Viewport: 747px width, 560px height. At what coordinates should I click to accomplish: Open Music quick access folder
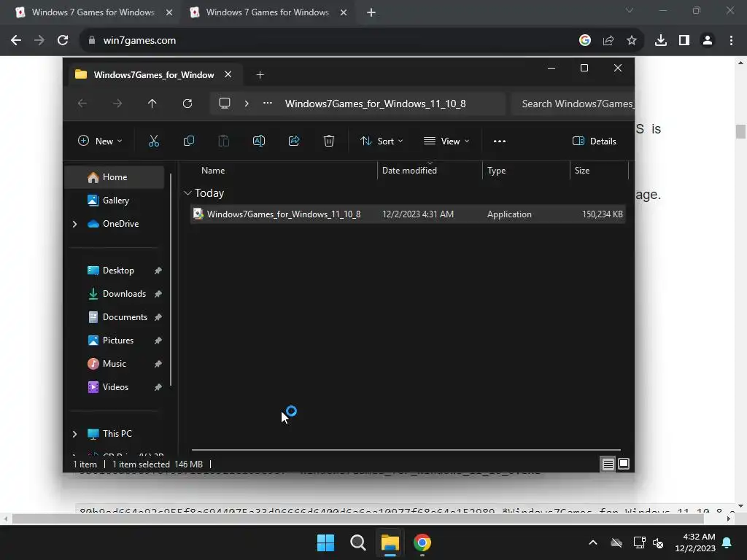click(115, 364)
